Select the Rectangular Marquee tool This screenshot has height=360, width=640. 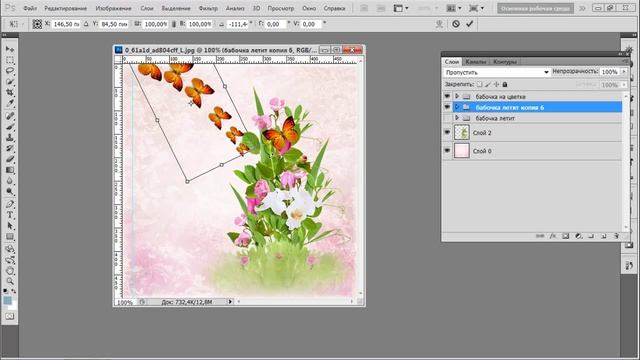(x=10, y=60)
